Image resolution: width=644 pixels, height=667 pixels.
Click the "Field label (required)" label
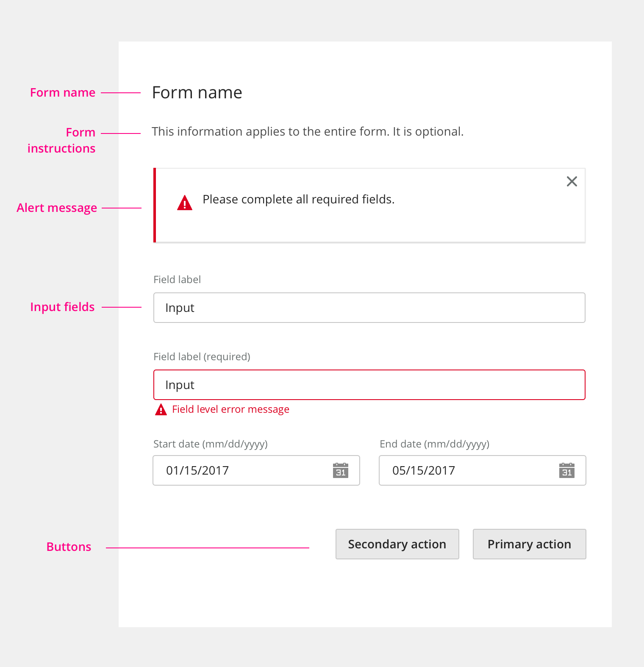click(202, 357)
